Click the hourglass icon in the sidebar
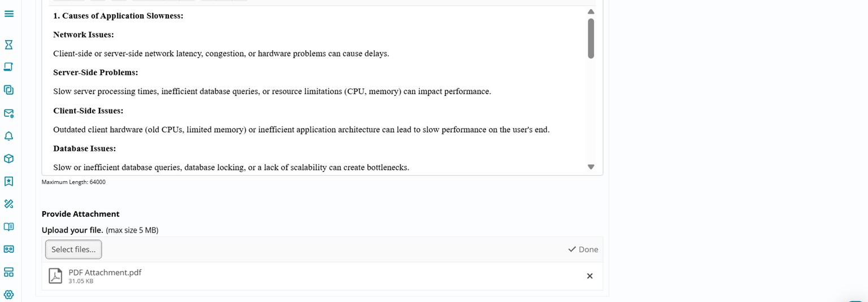868x302 pixels. coord(9,45)
